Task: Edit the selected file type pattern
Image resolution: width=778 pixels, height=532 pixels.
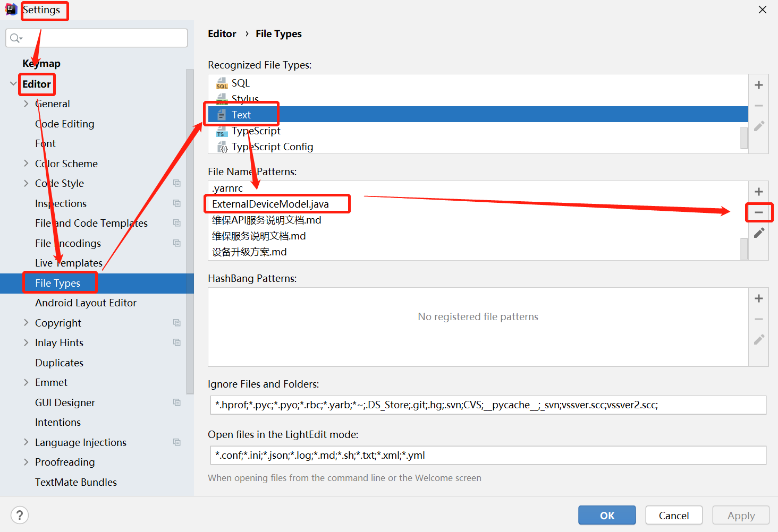Action: [x=758, y=126]
